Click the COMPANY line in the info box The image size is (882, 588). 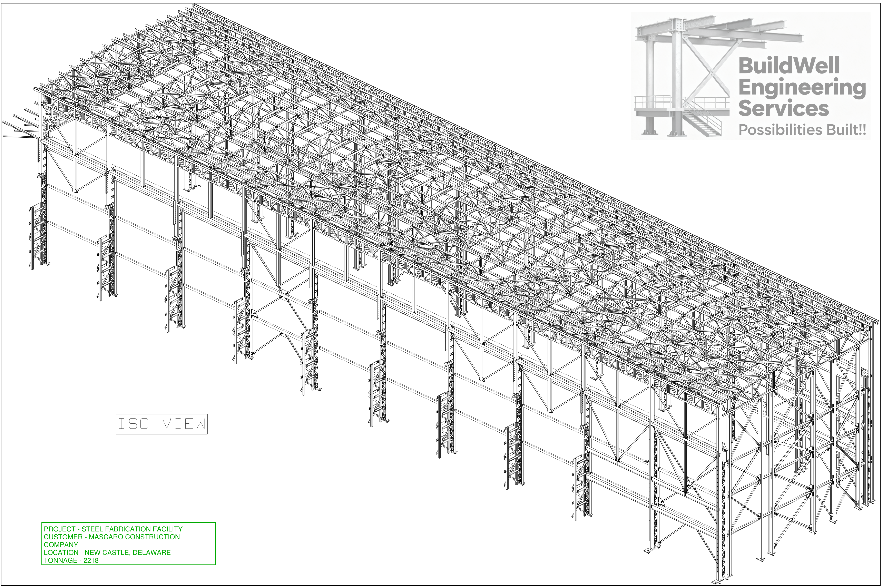pos(61,545)
